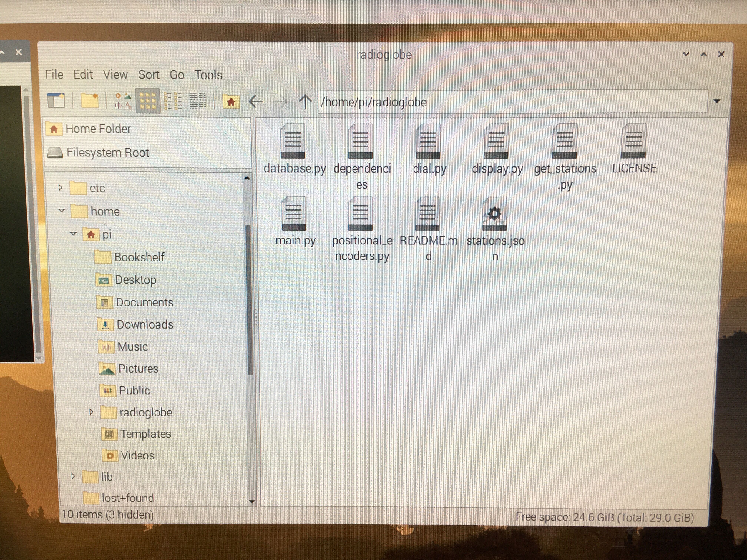
Task: Open the Tools menu
Action: coord(208,75)
